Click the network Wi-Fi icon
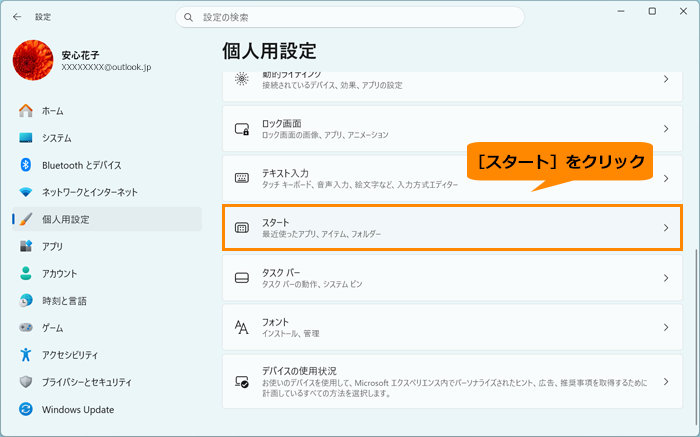The image size is (700, 437). (26, 192)
